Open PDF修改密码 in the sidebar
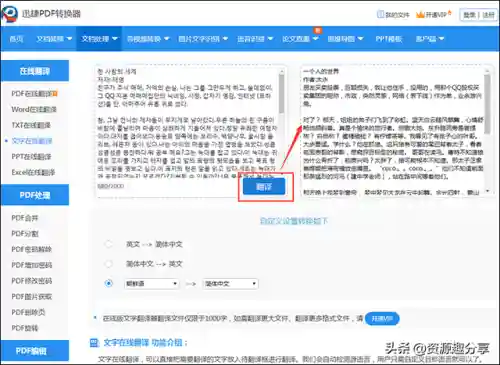This screenshot has height=365, width=500. click(32, 281)
